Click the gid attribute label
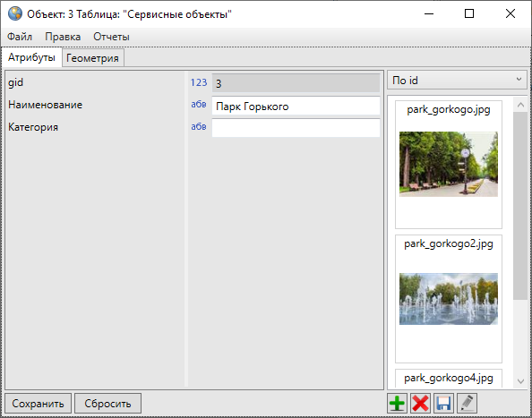Image resolution: width=532 pixels, height=418 pixels. click(x=15, y=82)
